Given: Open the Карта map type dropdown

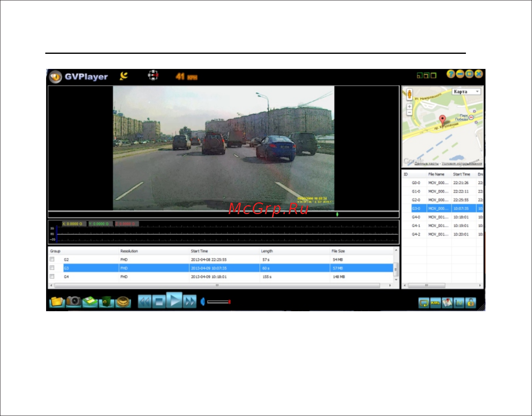Looking at the screenshot, I should point(466,92).
